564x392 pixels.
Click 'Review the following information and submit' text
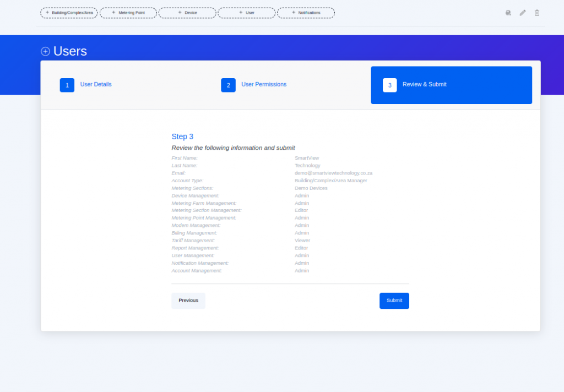click(x=233, y=148)
